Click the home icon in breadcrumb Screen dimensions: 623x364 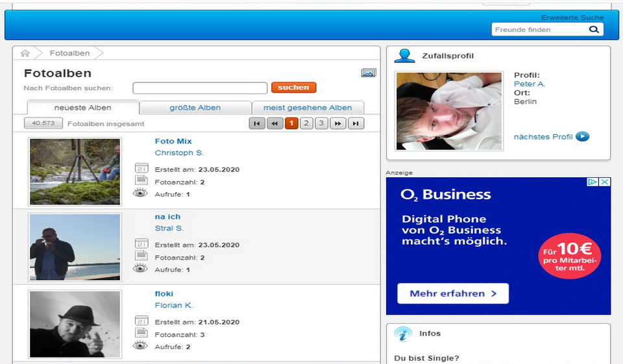tap(25, 53)
